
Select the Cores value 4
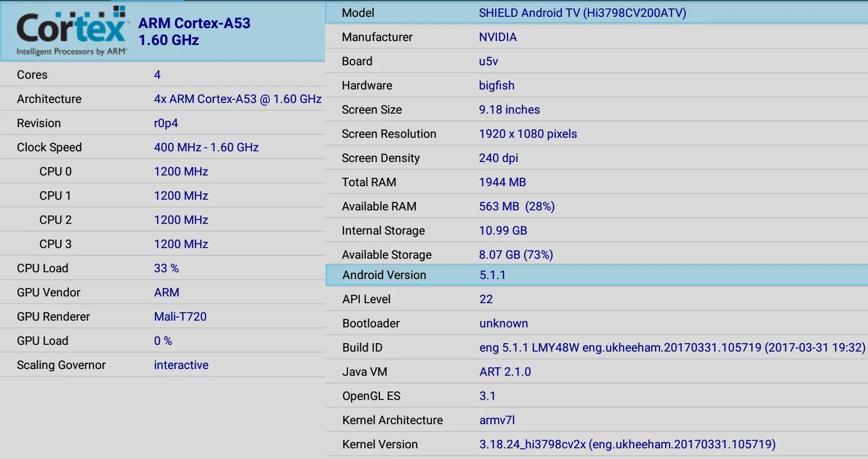[x=157, y=75]
